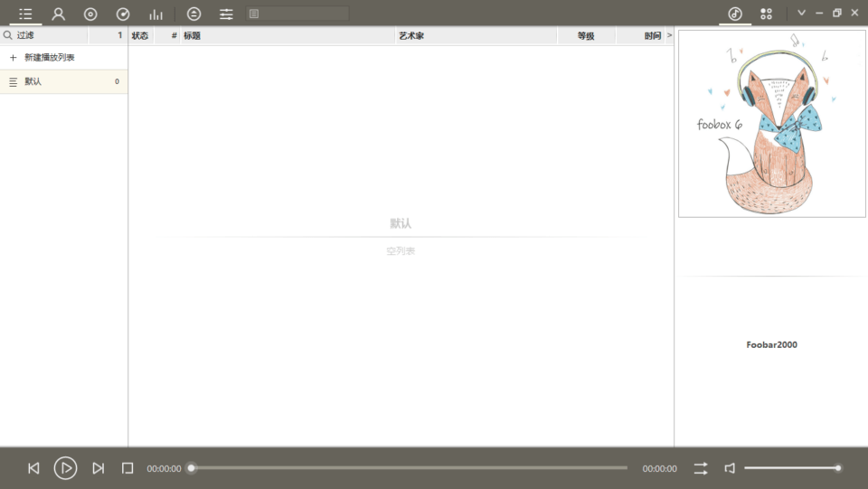This screenshot has width=868, height=489.
Task: Click the 默认 empty playlist heading
Action: point(401,223)
